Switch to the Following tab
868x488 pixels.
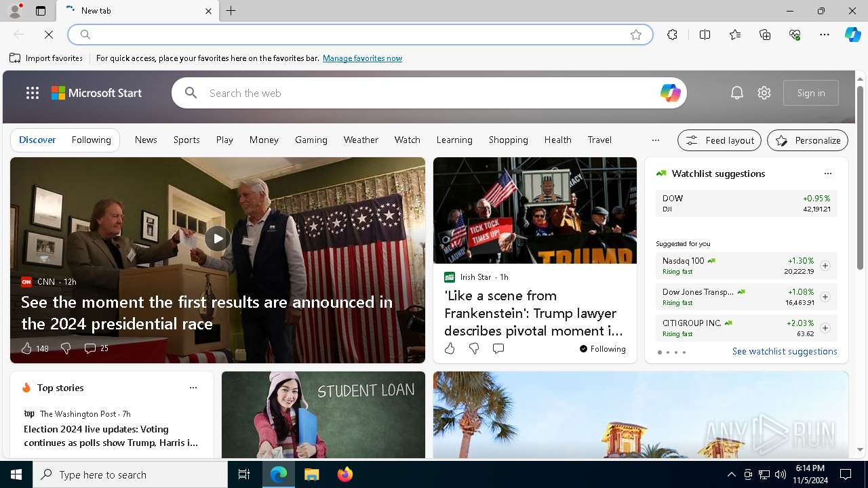coord(91,140)
